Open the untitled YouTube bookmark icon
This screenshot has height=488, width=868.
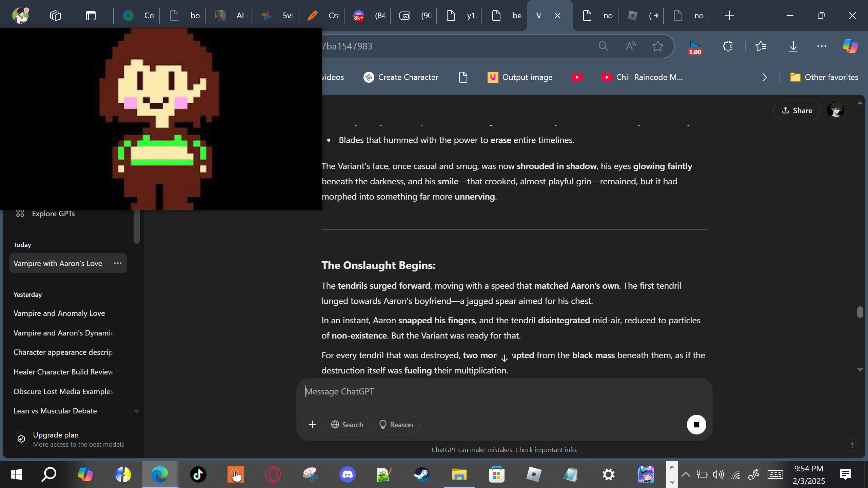tap(577, 77)
